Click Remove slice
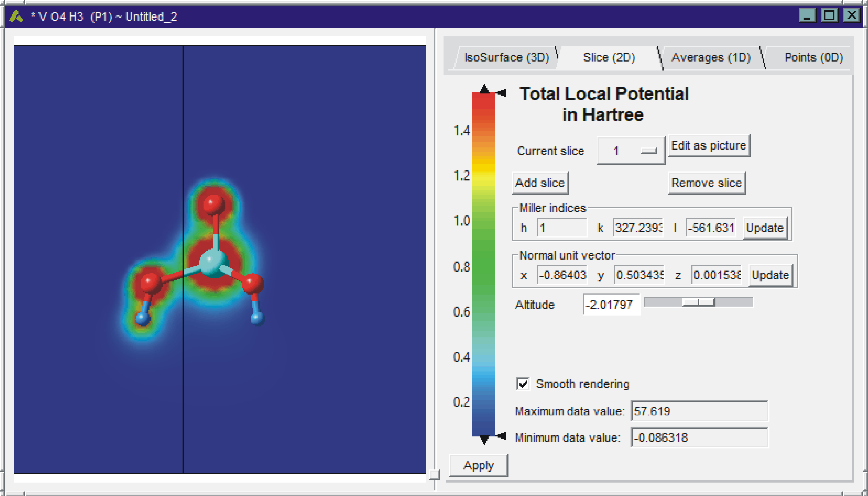 (706, 183)
